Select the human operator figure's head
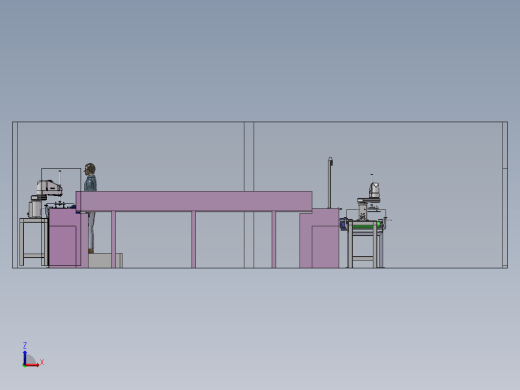This screenshot has height=390, width=520. pyautogui.click(x=90, y=169)
